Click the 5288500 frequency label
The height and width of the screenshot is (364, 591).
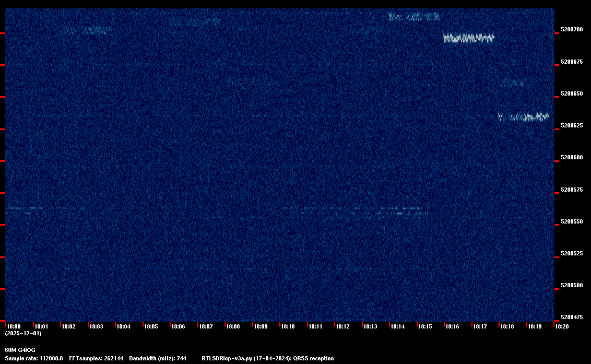pos(572,286)
